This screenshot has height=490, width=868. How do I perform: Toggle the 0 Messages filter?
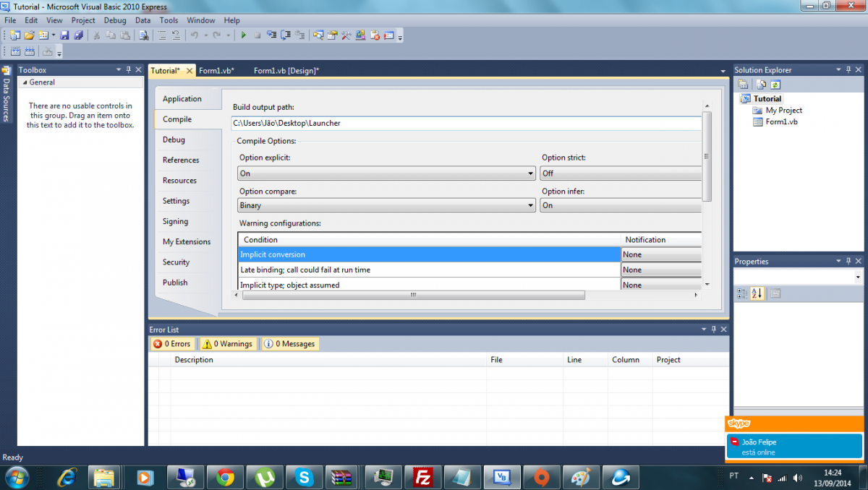(x=290, y=344)
